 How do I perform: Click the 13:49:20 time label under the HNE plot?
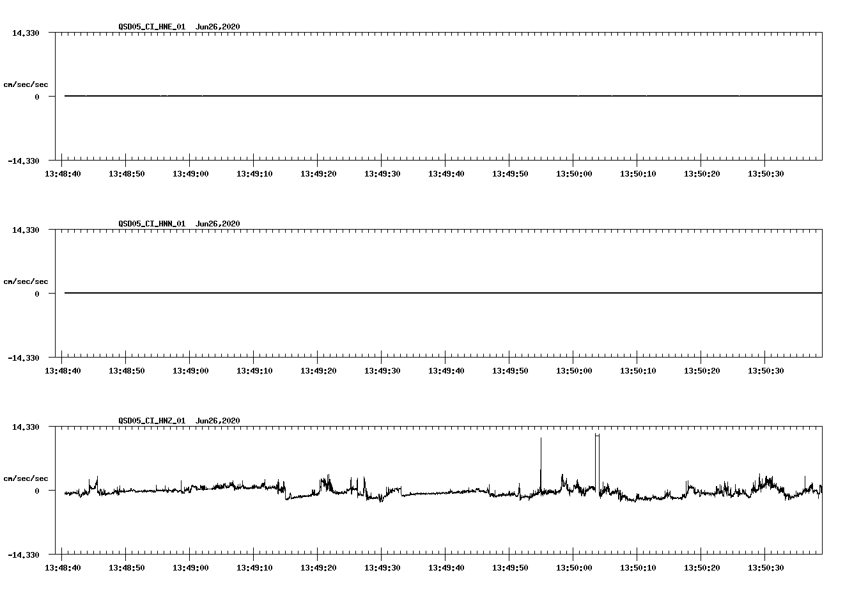(x=318, y=174)
